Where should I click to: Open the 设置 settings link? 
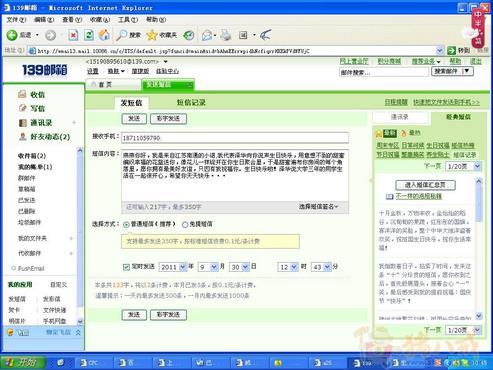pyautogui.click(x=93, y=71)
